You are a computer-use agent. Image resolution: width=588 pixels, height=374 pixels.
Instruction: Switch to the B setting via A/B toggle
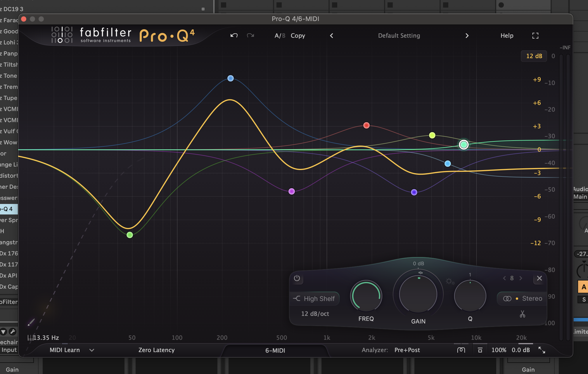[x=283, y=35]
